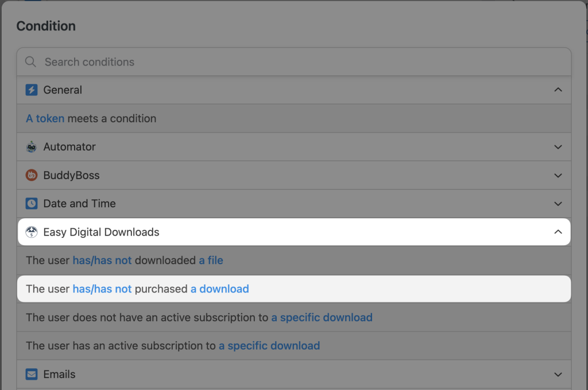Click 'a specific download' in the active subscription condition

[x=269, y=345]
